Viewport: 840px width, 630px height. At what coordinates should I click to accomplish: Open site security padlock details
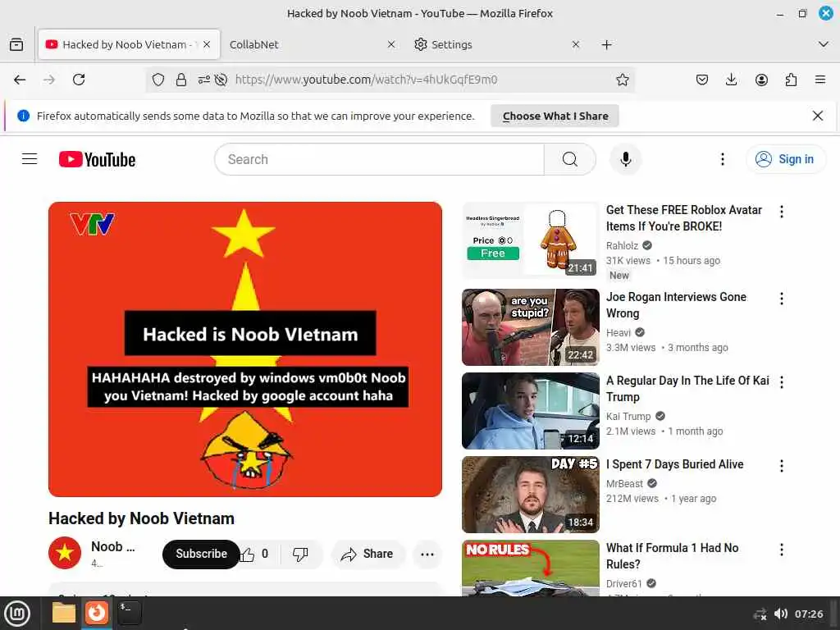[181, 80]
